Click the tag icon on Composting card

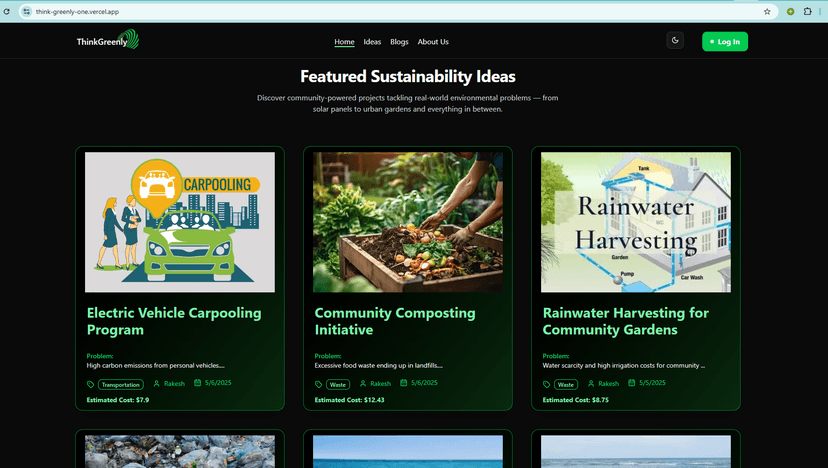(x=318, y=385)
